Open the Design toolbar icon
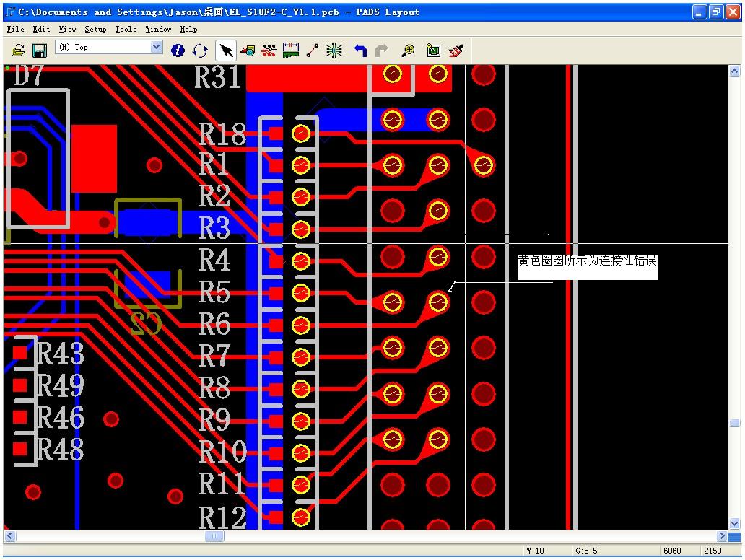 point(248,50)
